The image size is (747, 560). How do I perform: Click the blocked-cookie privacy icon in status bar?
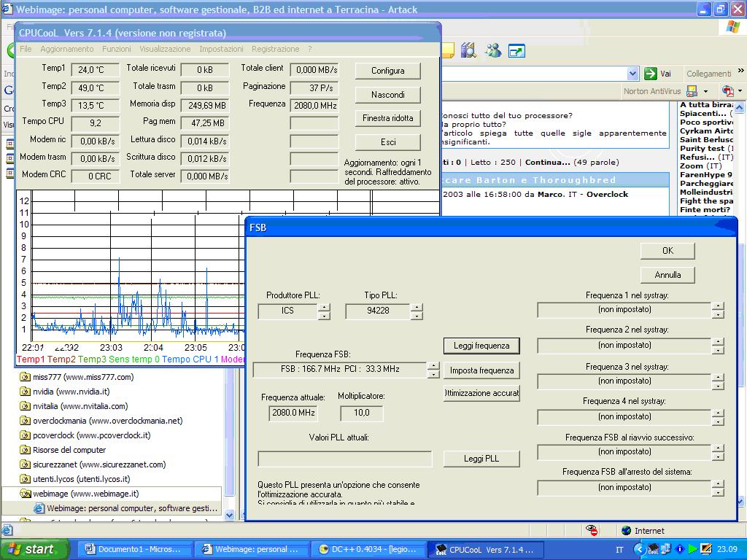(x=592, y=530)
